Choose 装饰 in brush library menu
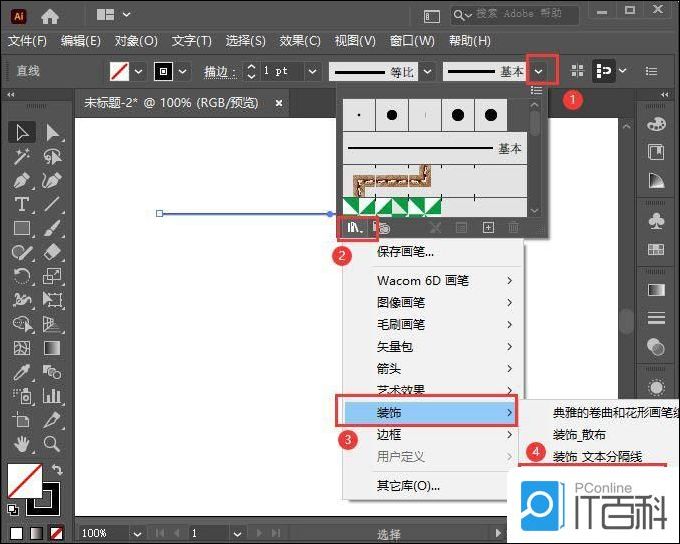Screen dimensions: 680x544 427,412
